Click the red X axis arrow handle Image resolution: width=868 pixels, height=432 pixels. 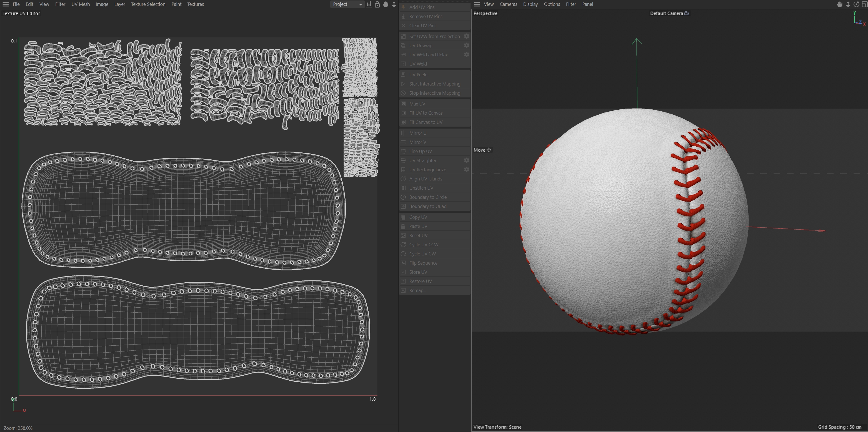tap(822, 231)
